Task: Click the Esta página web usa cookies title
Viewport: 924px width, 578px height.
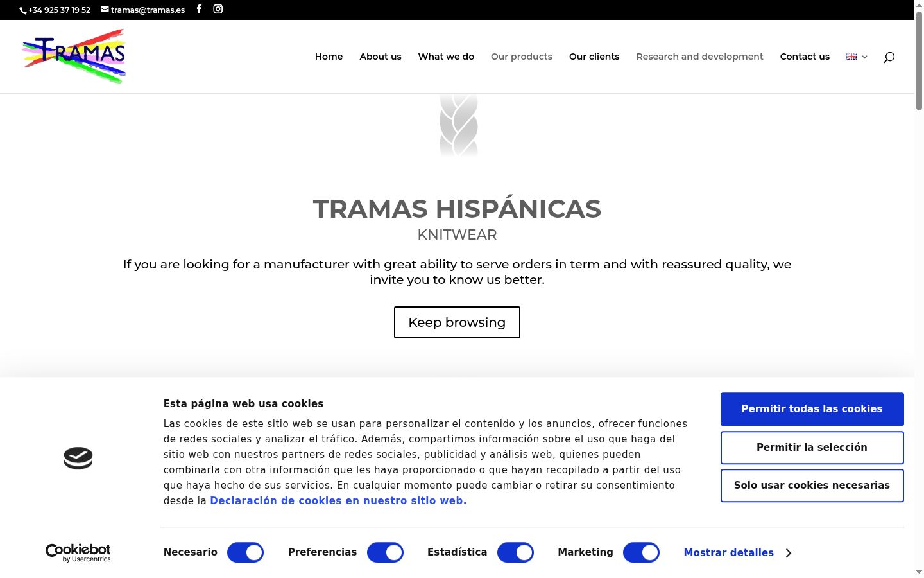Action: (x=243, y=404)
